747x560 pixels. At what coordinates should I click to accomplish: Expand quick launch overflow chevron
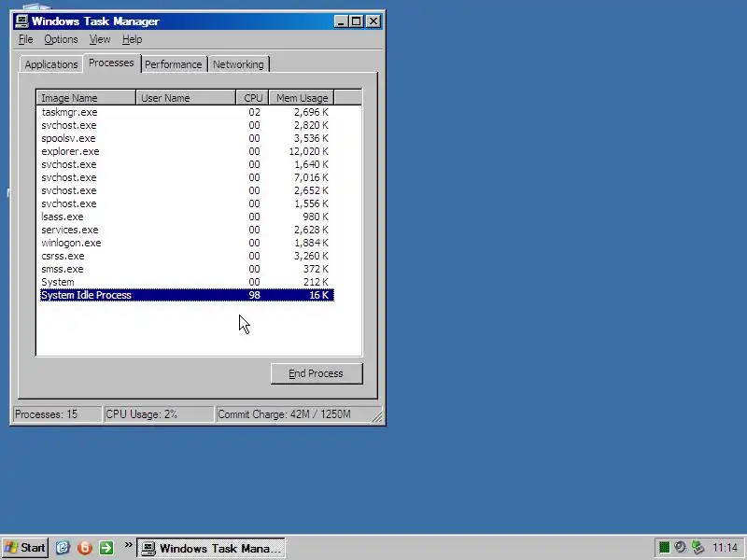(128, 545)
